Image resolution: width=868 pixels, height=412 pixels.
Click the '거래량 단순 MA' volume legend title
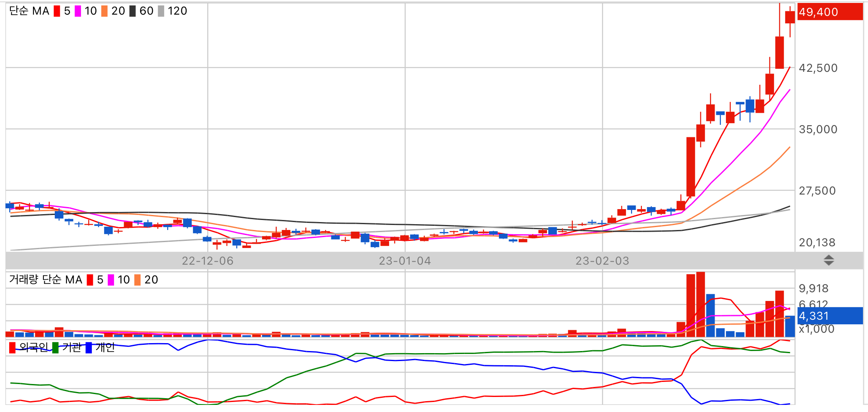tap(46, 280)
